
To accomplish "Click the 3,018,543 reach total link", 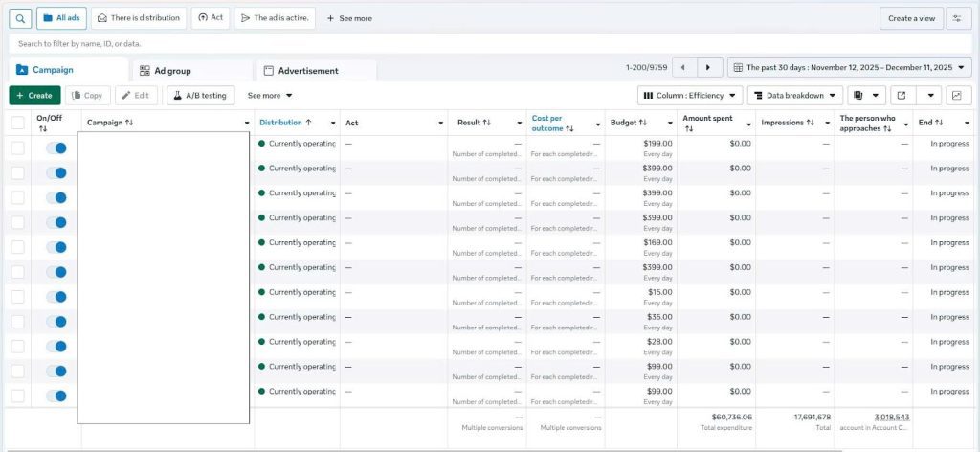I will [892, 417].
